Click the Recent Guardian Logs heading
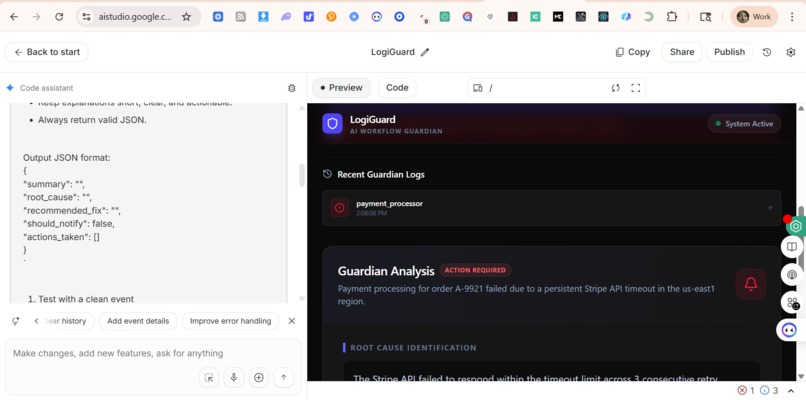Screen dimensions: 806x400 [x=381, y=174]
